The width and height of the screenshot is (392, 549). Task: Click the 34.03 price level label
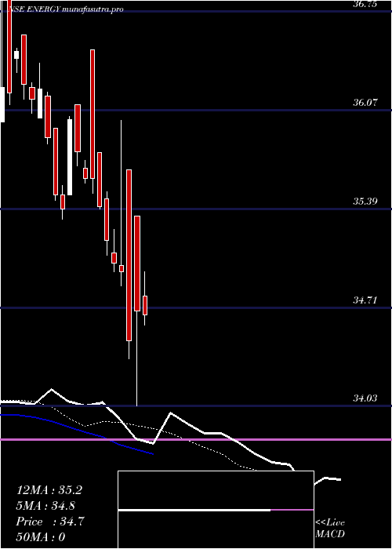(365, 398)
